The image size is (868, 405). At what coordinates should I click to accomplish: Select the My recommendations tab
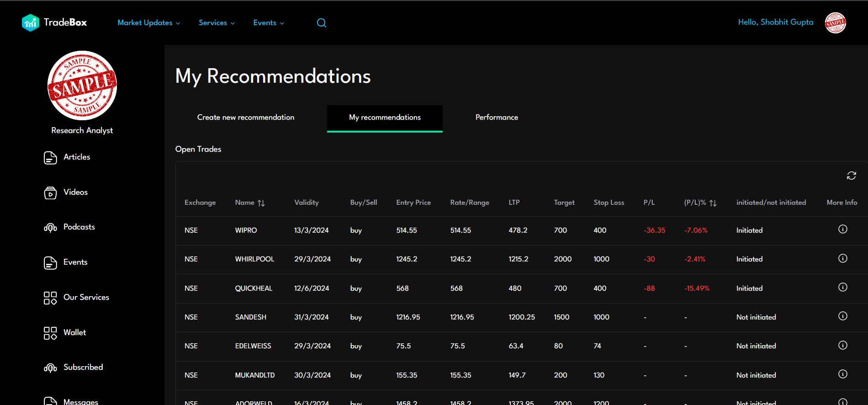pyautogui.click(x=385, y=118)
